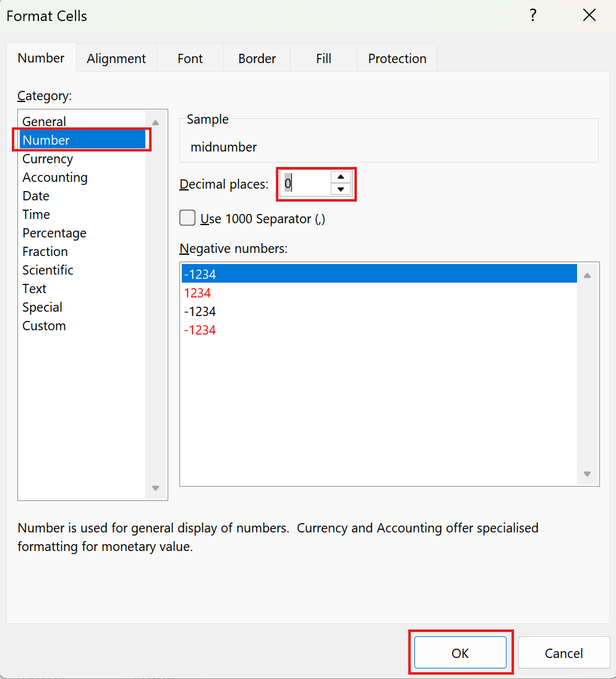
Task: Open the Font tab
Action: (190, 59)
